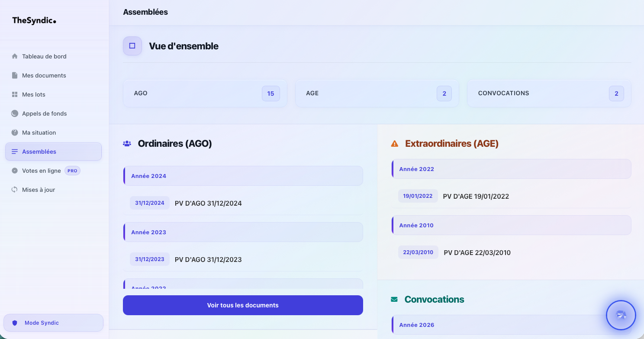The image size is (644, 339).
Task: Open PV D'AGO 31/12/2024 document
Action: click(208, 203)
